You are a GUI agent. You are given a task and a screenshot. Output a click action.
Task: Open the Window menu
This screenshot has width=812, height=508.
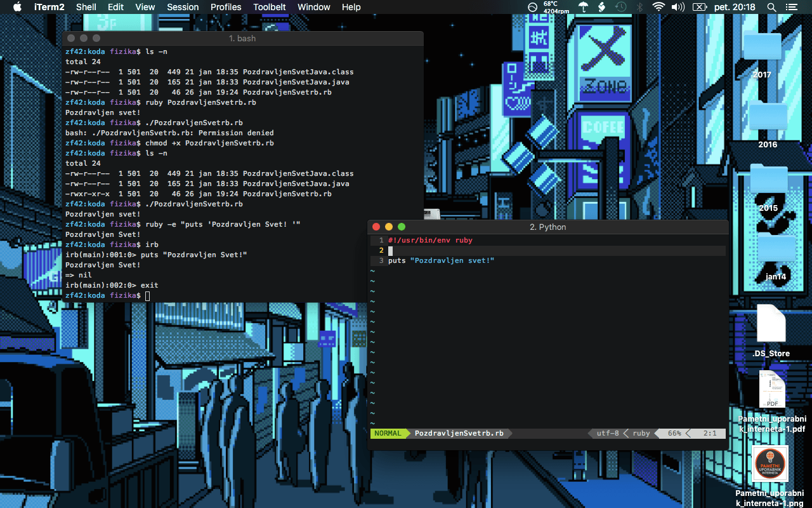(x=314, y=7)
